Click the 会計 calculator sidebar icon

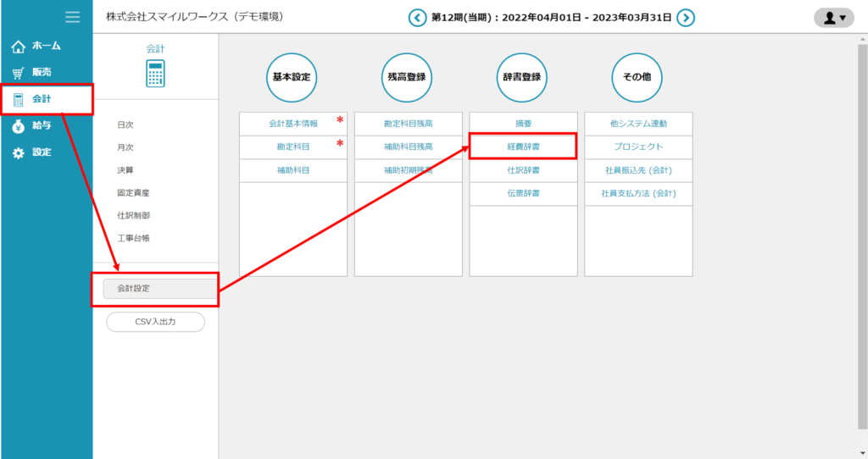(x=19, y=100)
